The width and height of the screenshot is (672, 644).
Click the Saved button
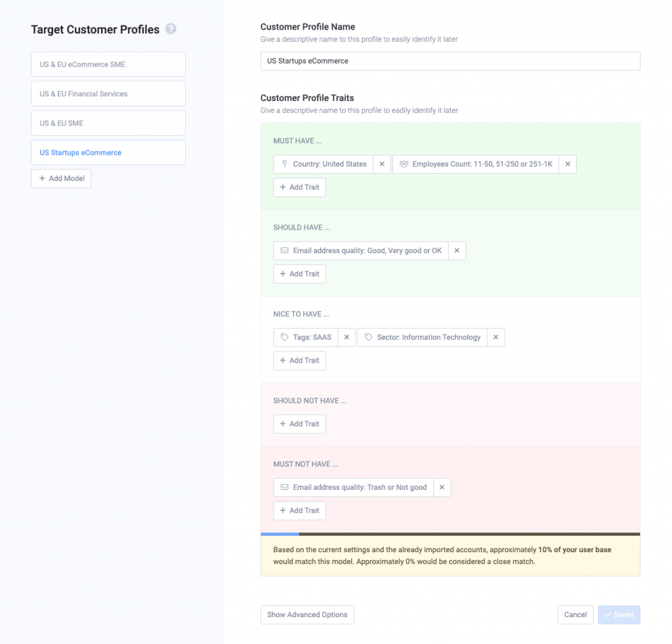(619, 614)
